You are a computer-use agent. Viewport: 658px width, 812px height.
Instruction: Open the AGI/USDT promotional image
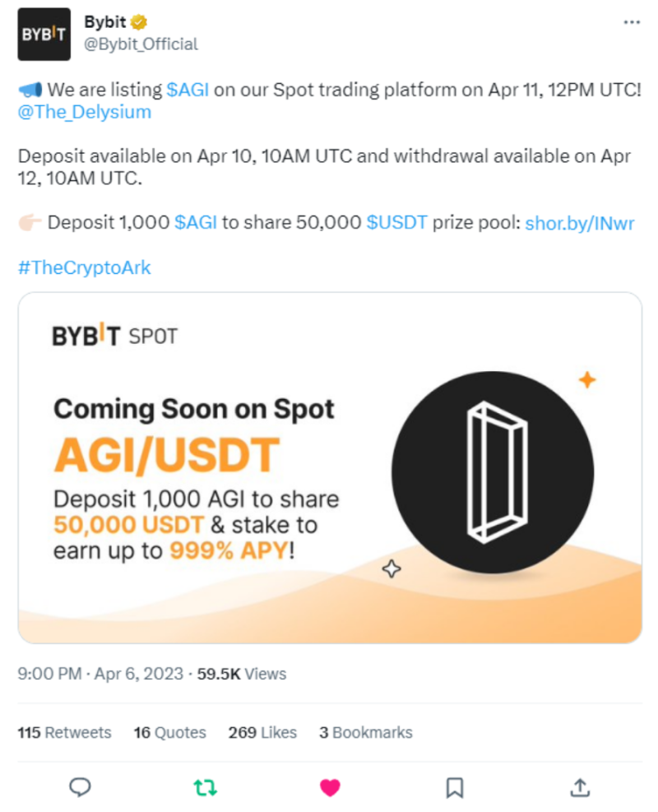(329, 467)
